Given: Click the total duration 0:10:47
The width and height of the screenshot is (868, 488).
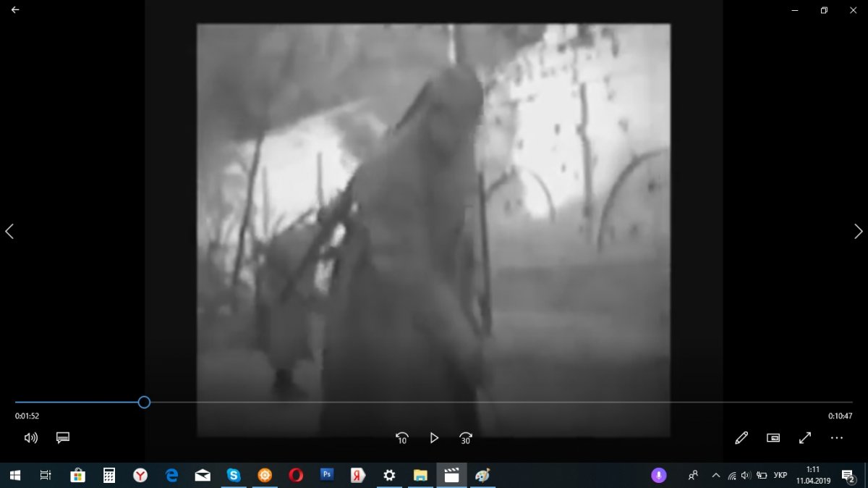Looking at the screenshot, I should click(841, 416).
